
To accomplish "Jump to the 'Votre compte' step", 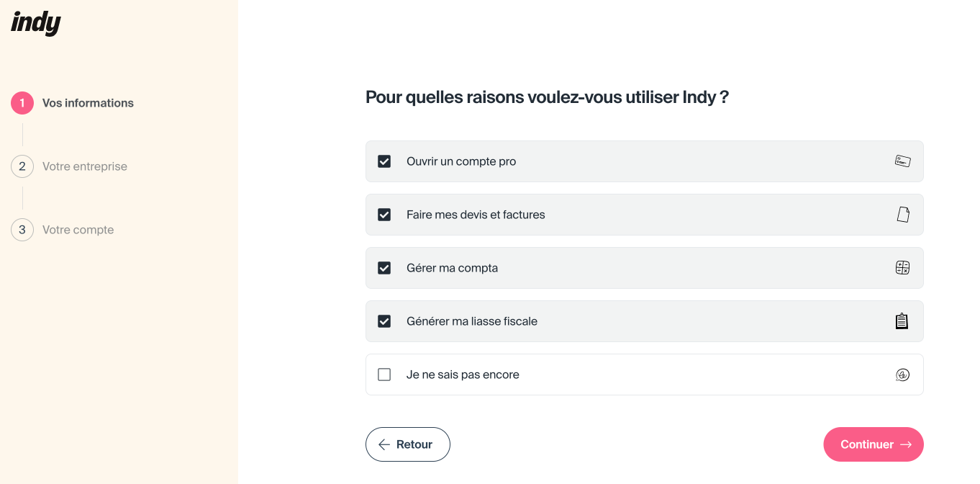I will coord(78,229).
